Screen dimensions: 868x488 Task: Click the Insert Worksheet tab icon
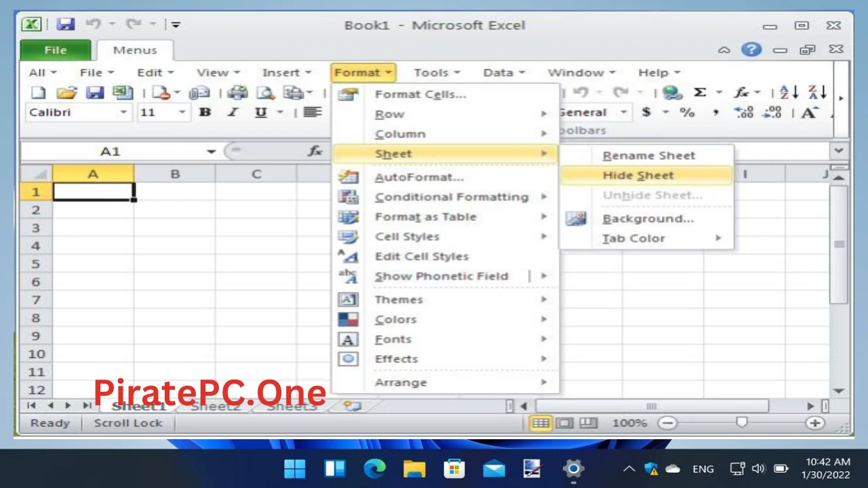pyautogui.click(x=351, y=406)
